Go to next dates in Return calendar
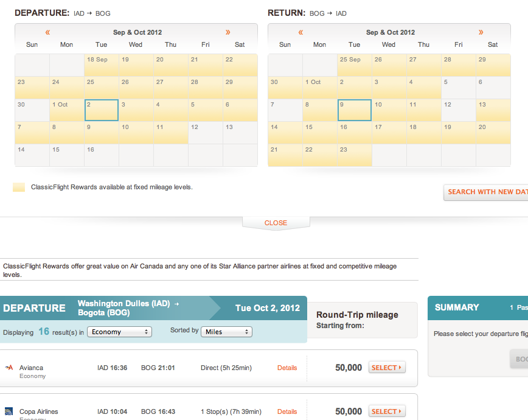The width and height of the screenshot is (528, 420). coord(481,32)
